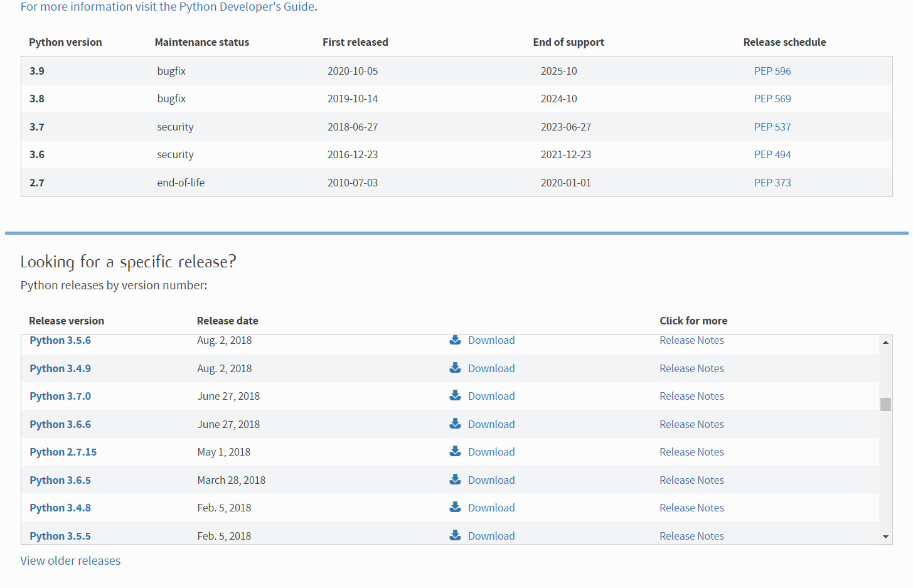Click download icon in Python 3.7.0 row

[x=455, y=395]
